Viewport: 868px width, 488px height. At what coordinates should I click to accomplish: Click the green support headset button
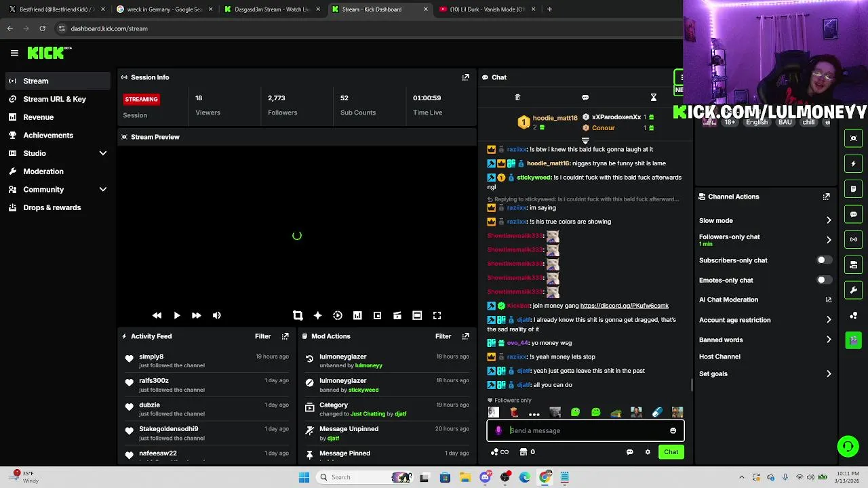click(x=848, y=446)
